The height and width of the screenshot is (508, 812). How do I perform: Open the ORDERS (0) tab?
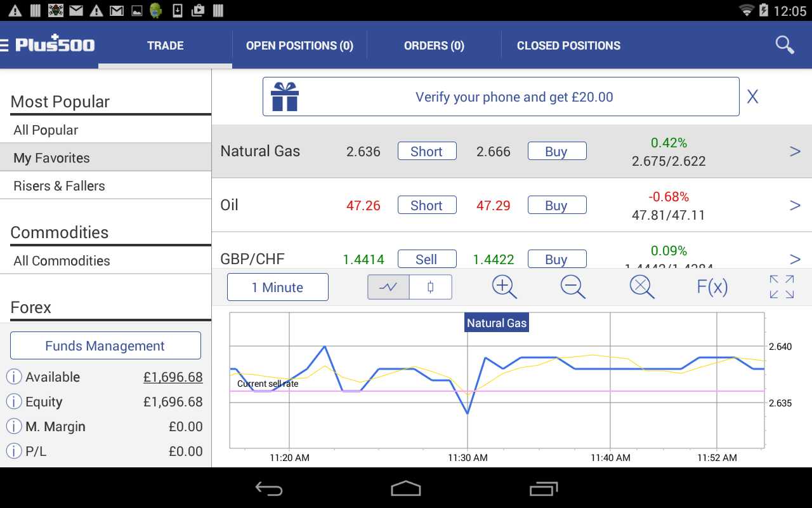(x=434, y=46)
